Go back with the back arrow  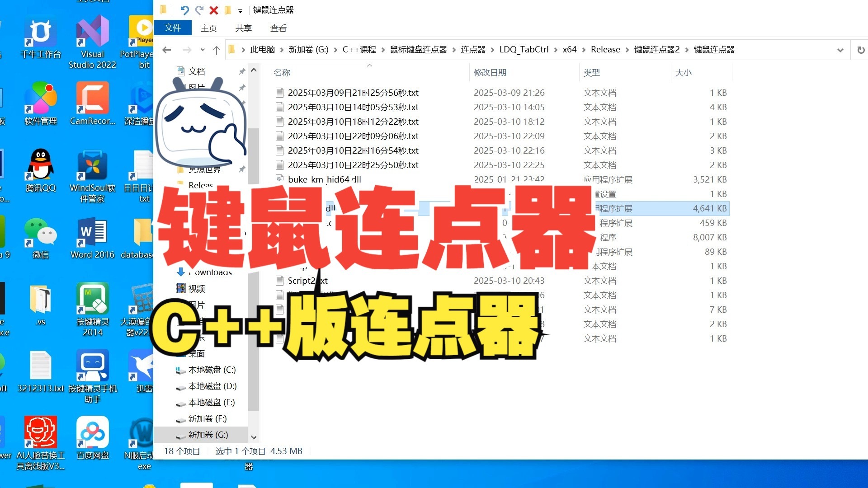pyautogui.click(x=167, y=50)
